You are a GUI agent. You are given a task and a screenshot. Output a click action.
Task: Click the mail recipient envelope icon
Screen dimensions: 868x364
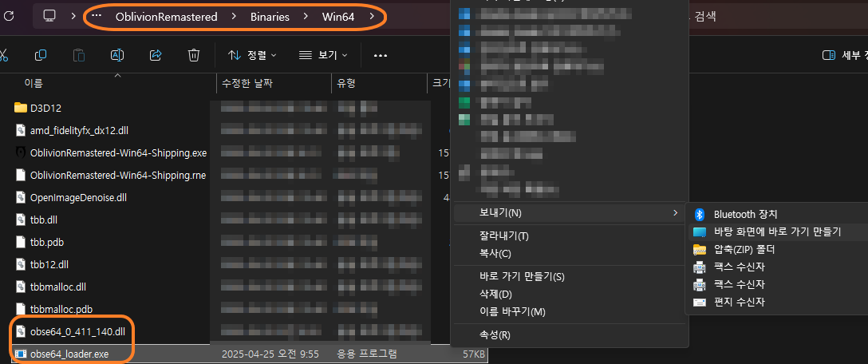(700, 303)
